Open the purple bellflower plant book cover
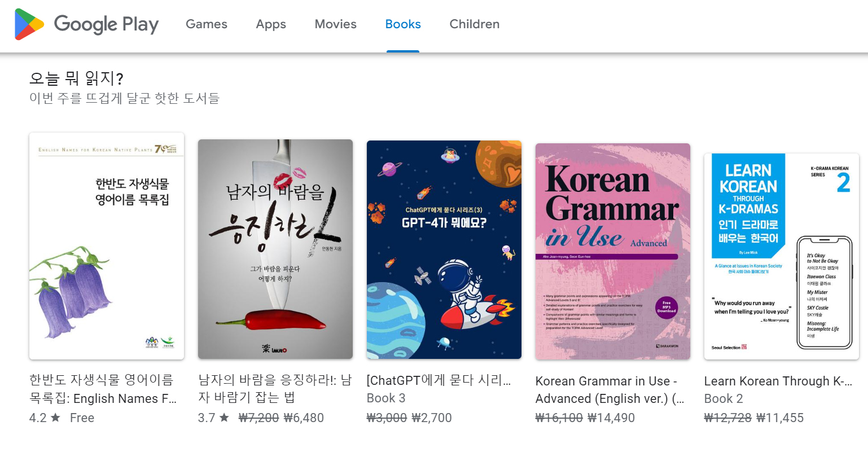Screen dimensions: 868x452 107,246
